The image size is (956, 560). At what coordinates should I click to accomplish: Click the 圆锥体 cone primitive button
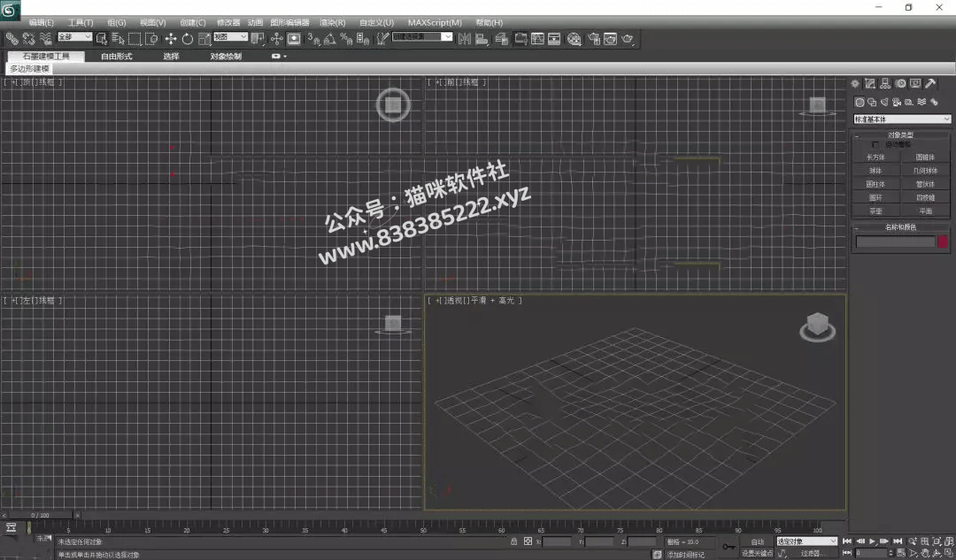[926, 157]
